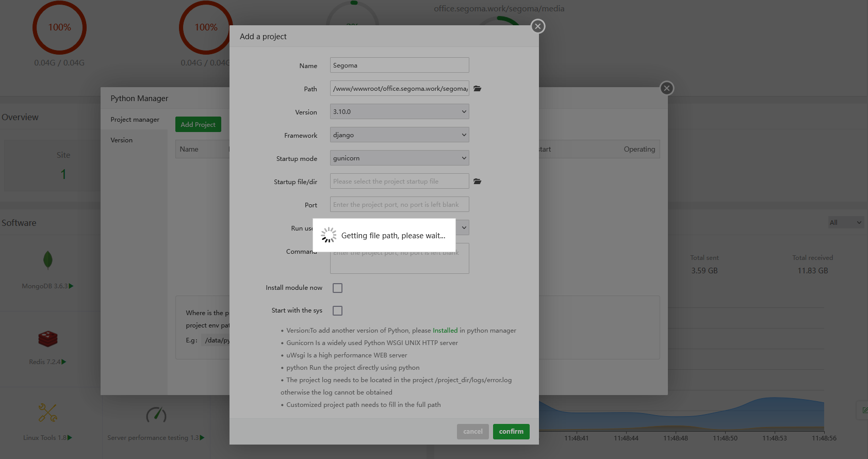The width and height of the screenshot is (868, 459).
Task: Enable the Install module now checkbox
Action: click(337, 288)
